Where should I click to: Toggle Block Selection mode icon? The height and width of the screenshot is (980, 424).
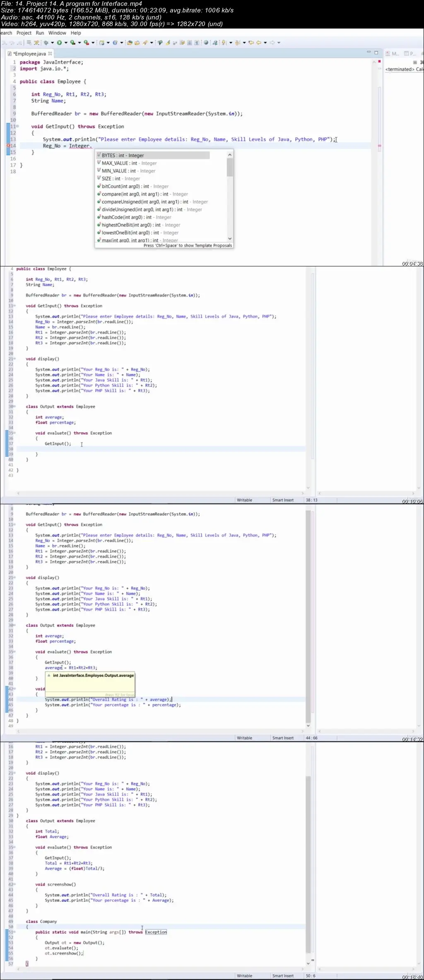click(x=189, y=42)
